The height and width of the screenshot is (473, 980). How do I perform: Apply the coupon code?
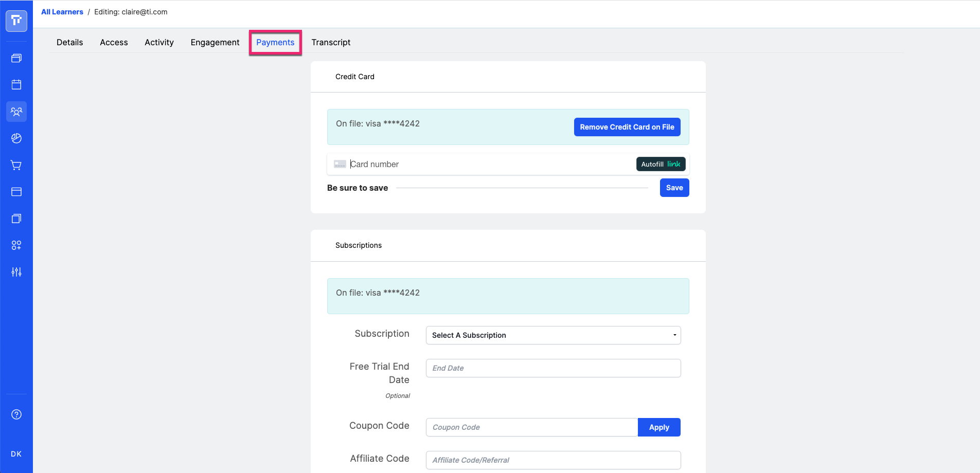click(659, 427)
